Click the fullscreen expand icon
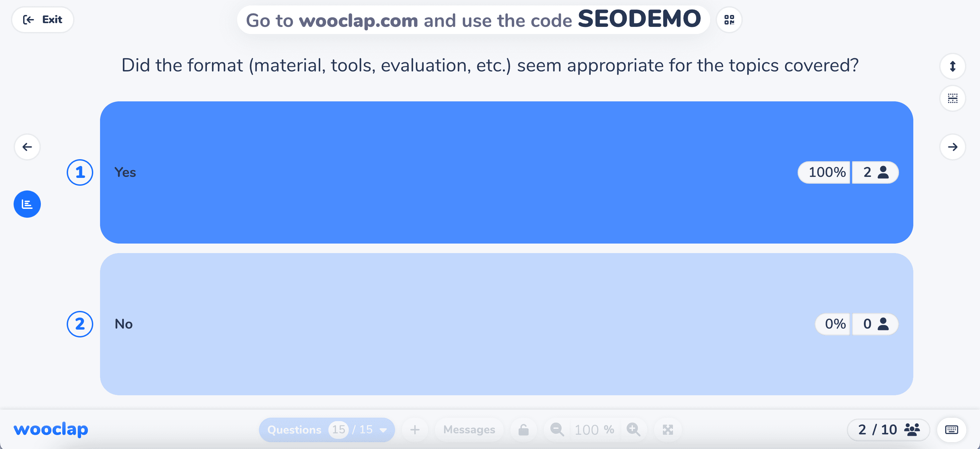Screen dimensions: 980x449 [668, 430]
